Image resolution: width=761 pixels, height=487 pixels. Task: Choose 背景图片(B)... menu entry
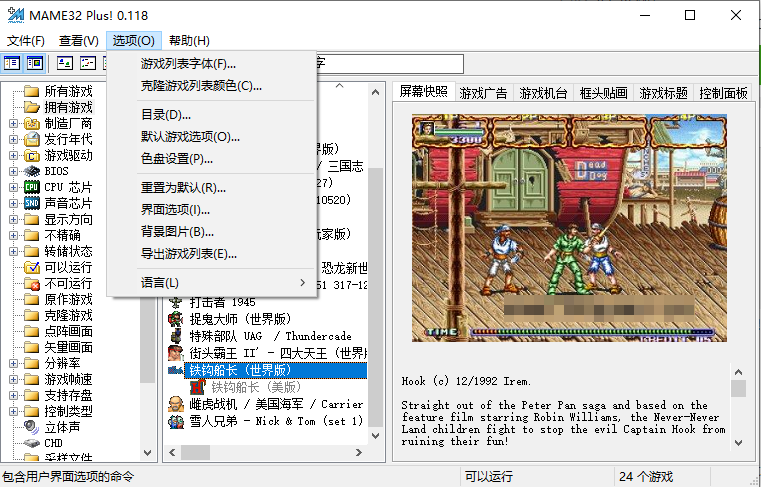(212, 232)
